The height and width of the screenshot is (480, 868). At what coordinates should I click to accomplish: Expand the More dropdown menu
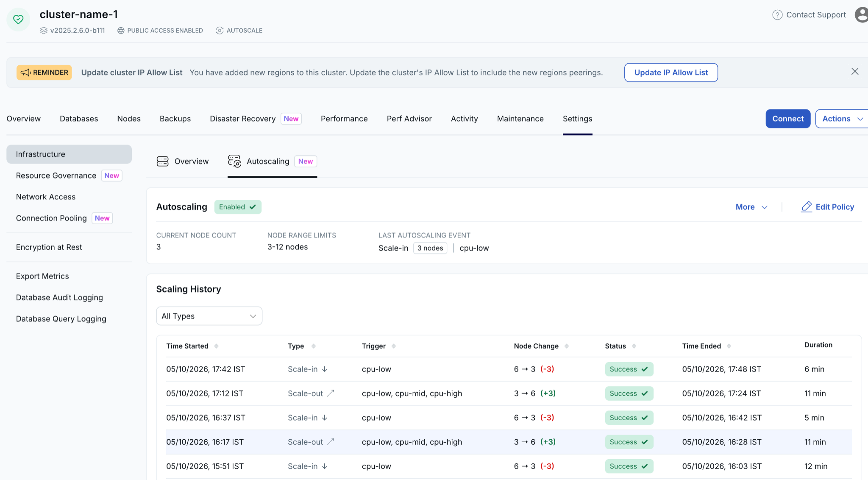click(x=751, y=207)
